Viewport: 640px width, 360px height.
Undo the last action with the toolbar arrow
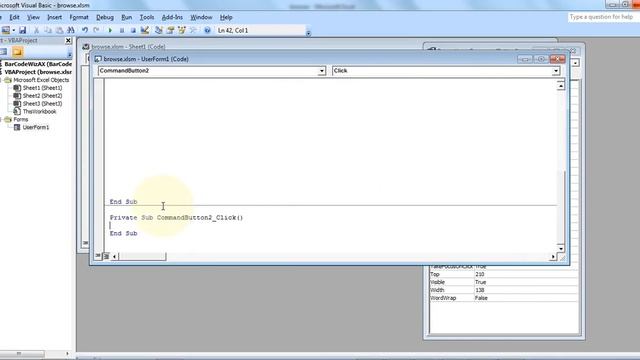pos(84,30)
